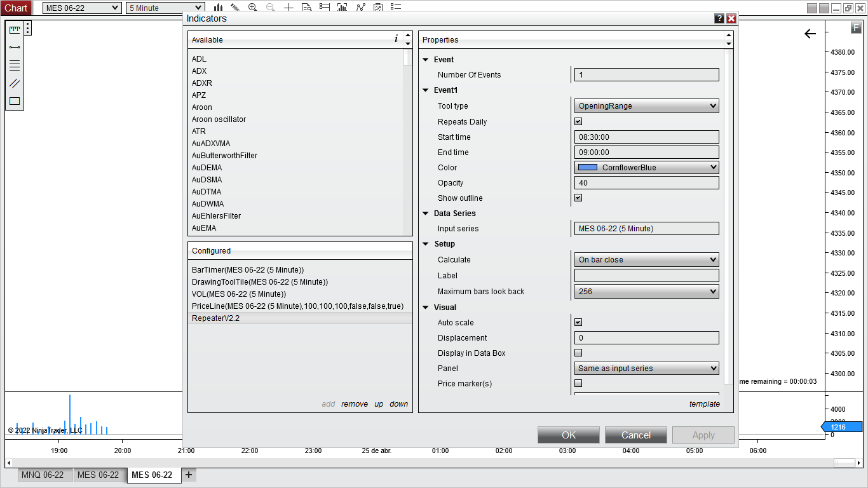Screen dimensions: 868x488
Task: Collapse the Event section
Action: (x=426, y=60)
